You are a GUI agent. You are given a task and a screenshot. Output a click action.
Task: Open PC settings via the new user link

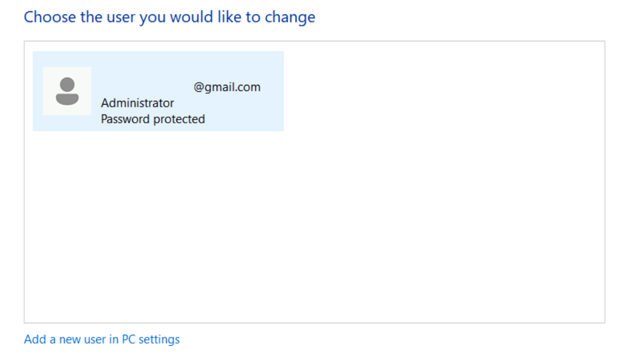tap(101, 339)
